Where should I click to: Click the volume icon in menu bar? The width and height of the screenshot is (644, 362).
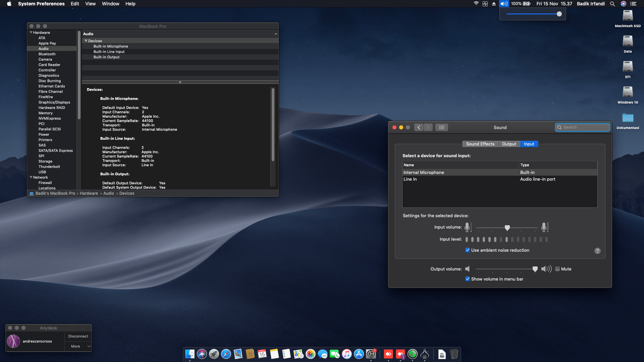pos(504,4)
